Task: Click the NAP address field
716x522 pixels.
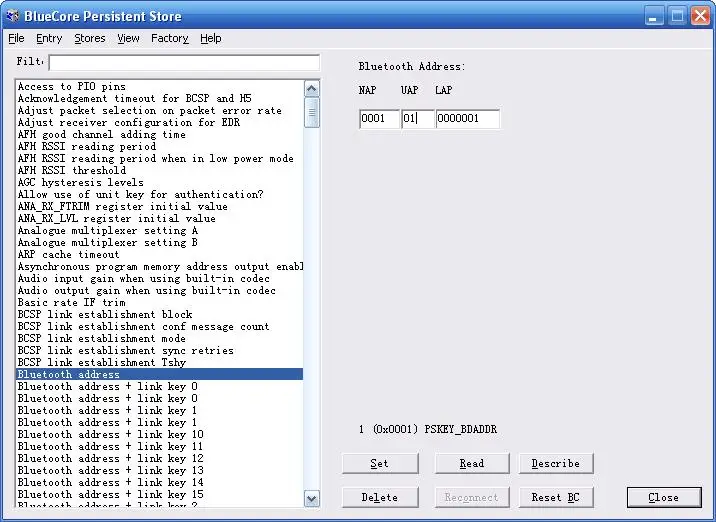Action: point(379,119)
